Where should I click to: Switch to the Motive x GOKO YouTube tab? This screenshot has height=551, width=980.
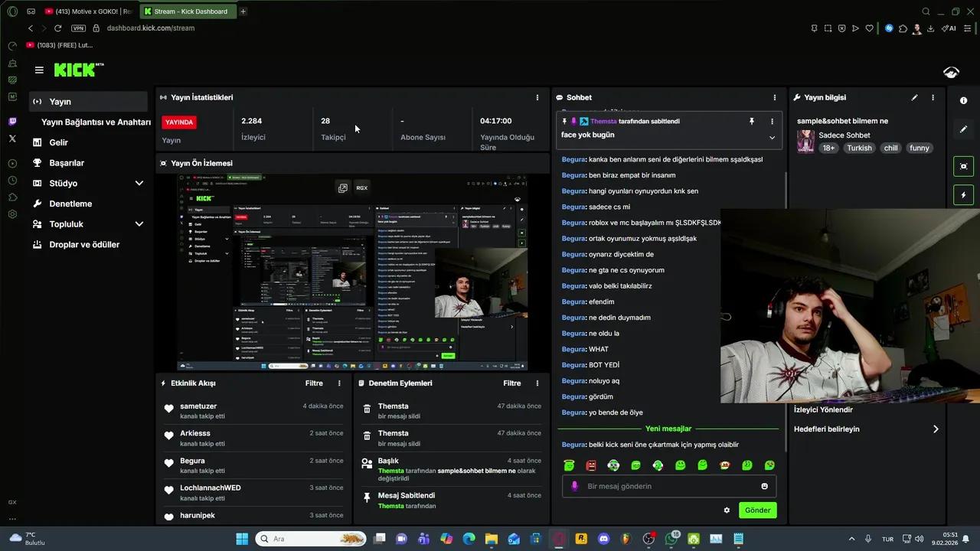[88, 11]
